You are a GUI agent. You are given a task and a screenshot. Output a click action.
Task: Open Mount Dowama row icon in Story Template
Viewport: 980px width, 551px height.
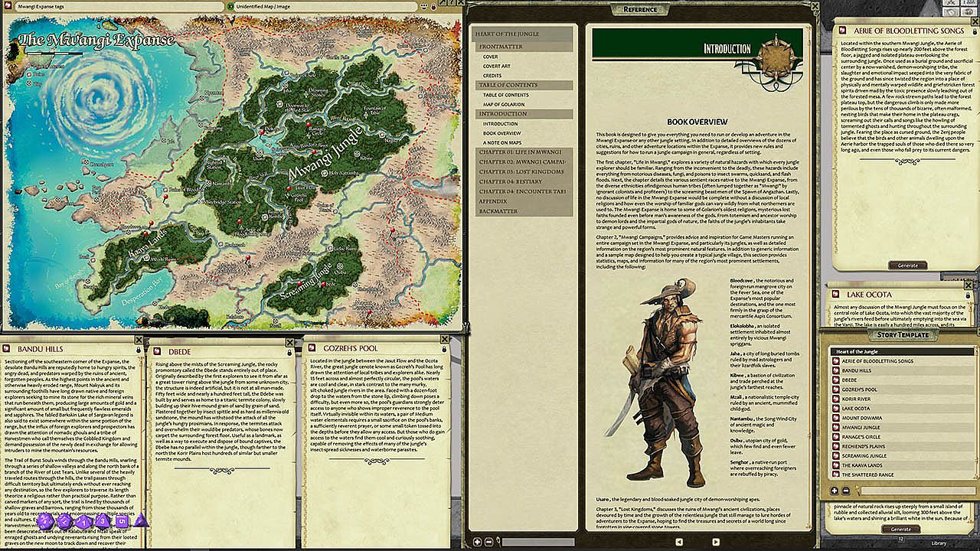point(836,418)
